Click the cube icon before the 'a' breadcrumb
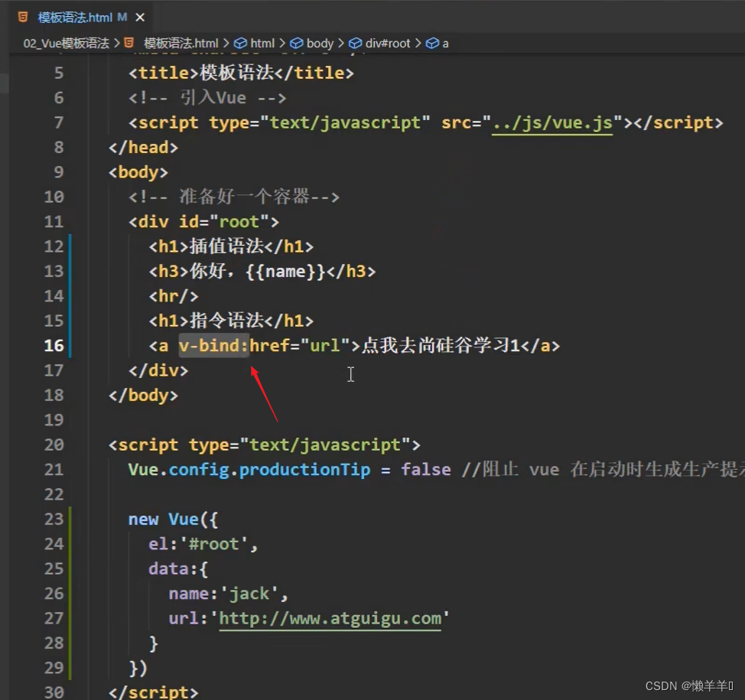Image resolution: width=745 pixels, height=700 pixels. (432, 44)
